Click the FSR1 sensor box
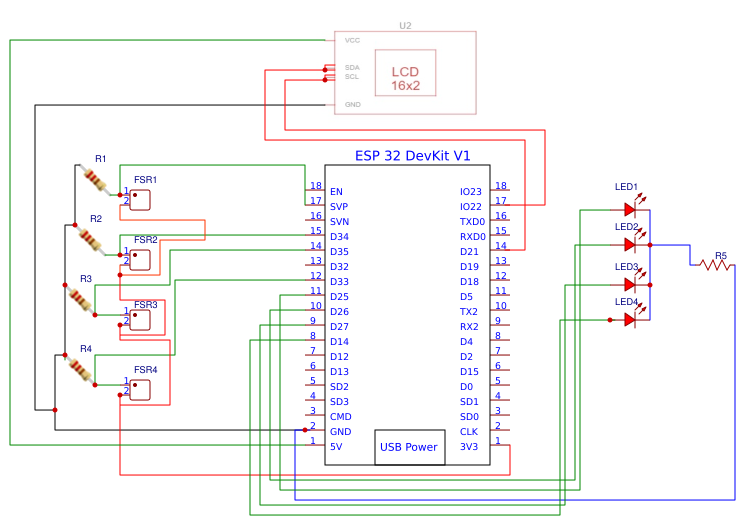The width and height of the screenshot is (747, 525). point(140,200)
